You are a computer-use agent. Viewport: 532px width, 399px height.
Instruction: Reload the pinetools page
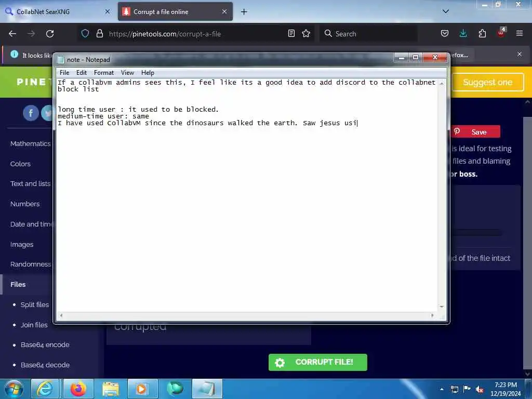pos(50,34)
